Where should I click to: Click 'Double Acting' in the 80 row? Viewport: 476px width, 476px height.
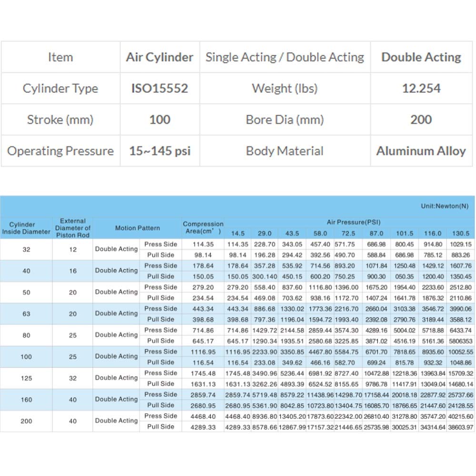(116, 335)
